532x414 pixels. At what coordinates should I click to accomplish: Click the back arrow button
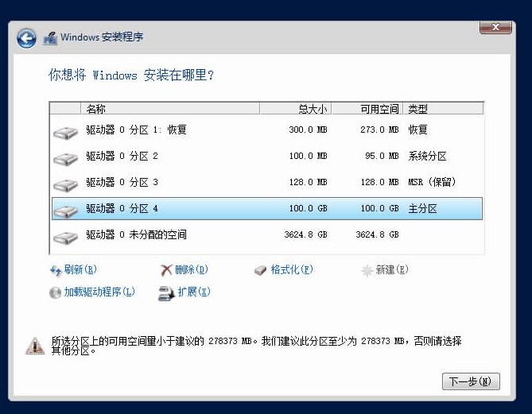[26, 37]
